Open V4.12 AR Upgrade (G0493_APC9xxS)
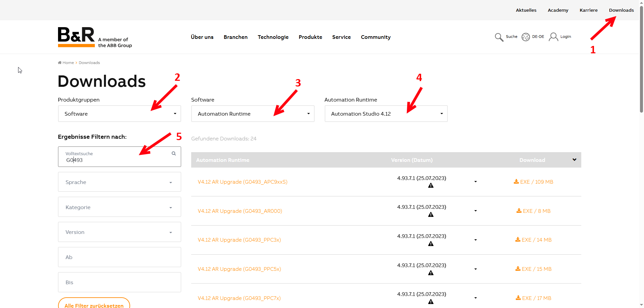This screenshot has width=644, height=308. coord(243,182)
